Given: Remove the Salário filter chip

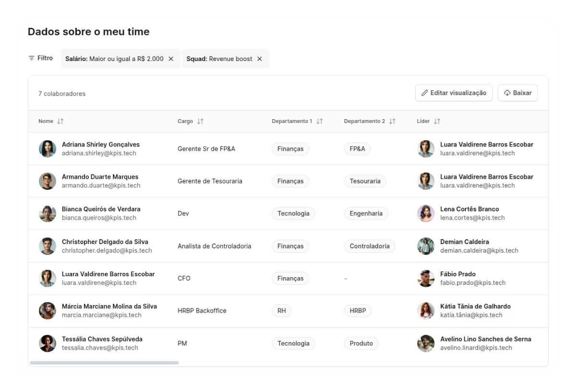Looking at the screenshot, I should (171, 59).
